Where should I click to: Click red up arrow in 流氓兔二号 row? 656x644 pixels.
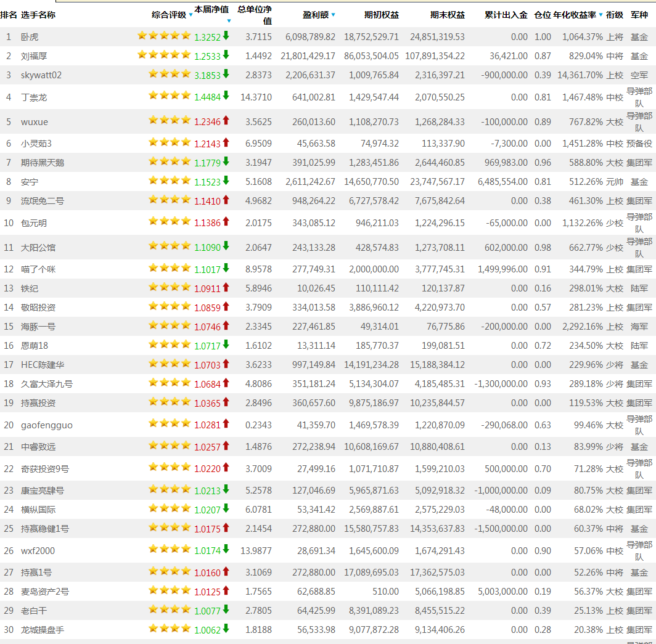click(226, 200)
